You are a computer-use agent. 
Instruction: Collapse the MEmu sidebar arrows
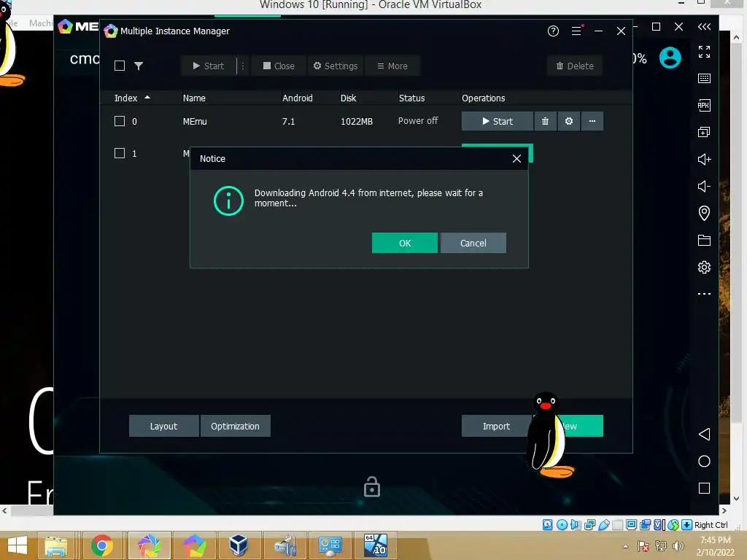tap(704, 27)
